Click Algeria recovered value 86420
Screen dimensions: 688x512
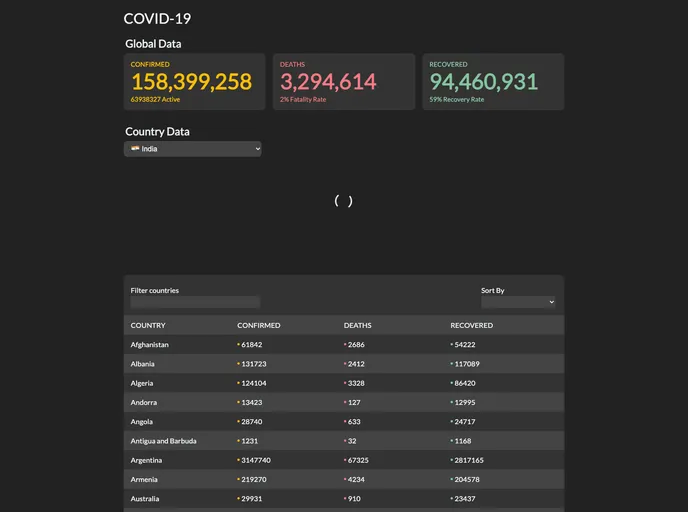465,383
